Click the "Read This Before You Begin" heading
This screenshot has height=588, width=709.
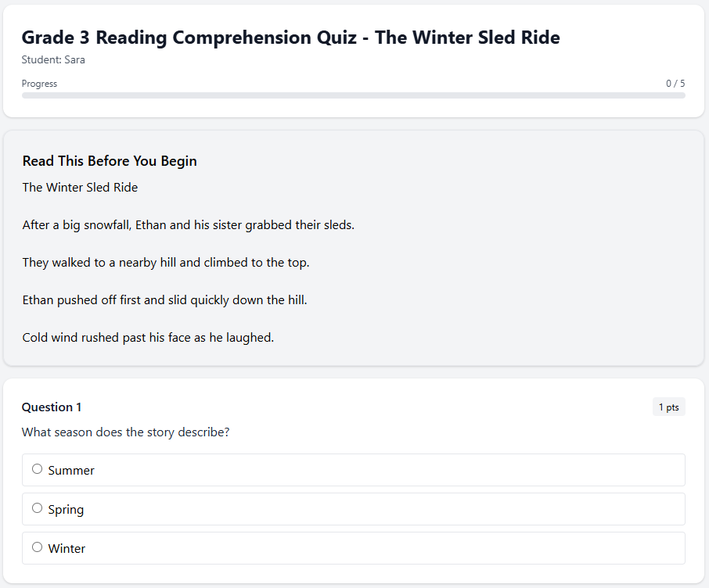[109, 160]
